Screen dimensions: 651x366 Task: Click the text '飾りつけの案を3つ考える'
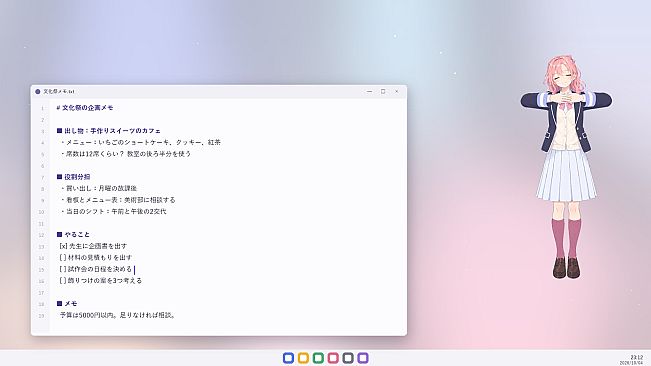pos(105,281)
